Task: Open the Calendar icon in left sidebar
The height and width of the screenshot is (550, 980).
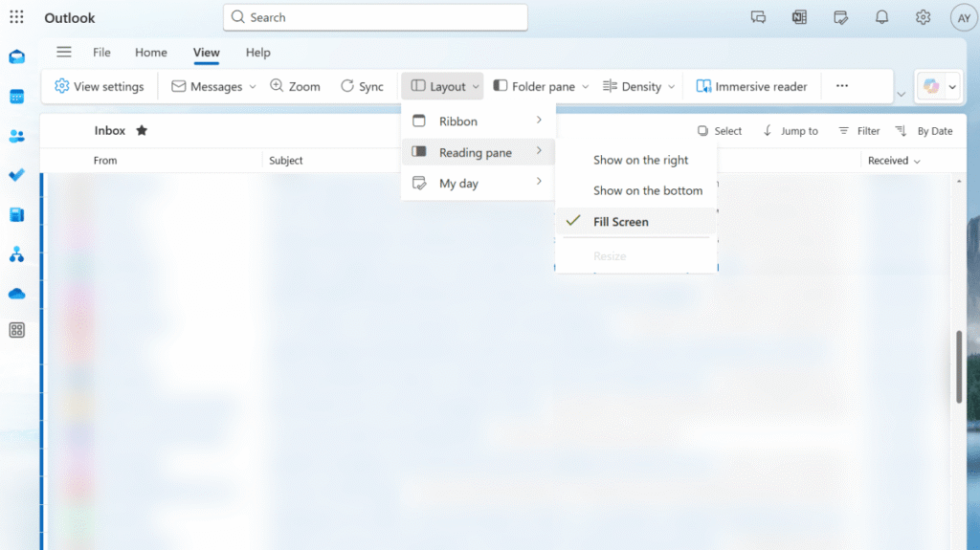Action: point(16,97)
